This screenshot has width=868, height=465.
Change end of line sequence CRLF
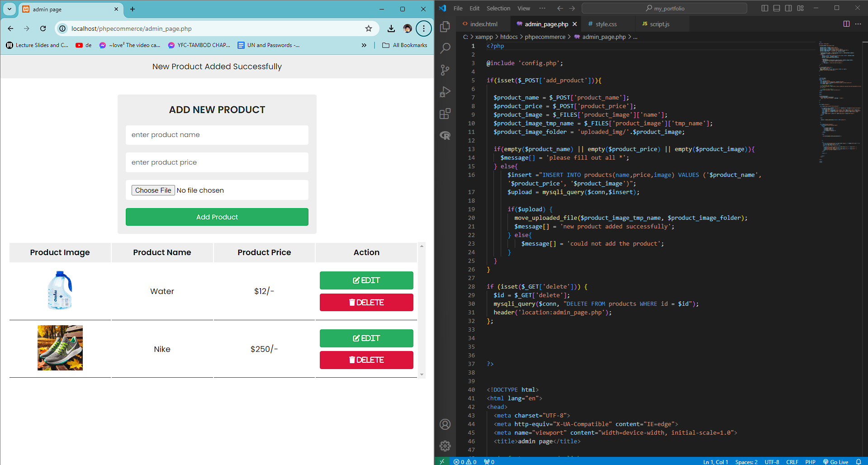click(x=792, y=461)
